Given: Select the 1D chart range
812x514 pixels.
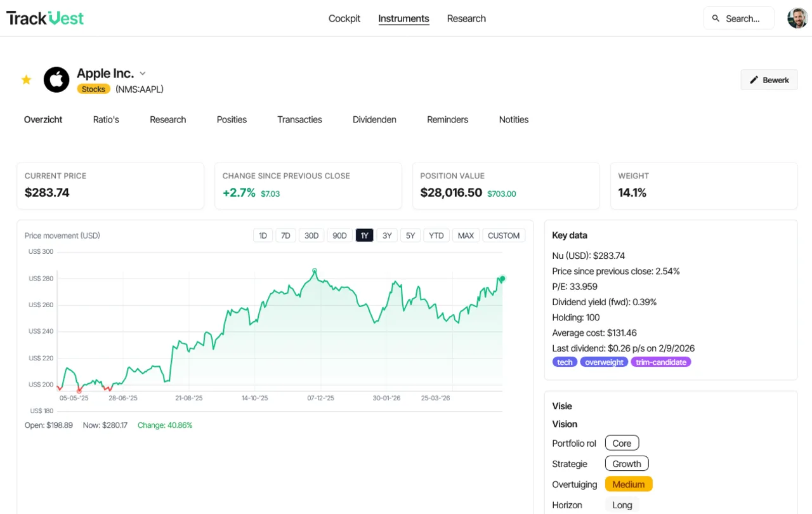Looking at the screenshot, I should [x=263, y=235].
